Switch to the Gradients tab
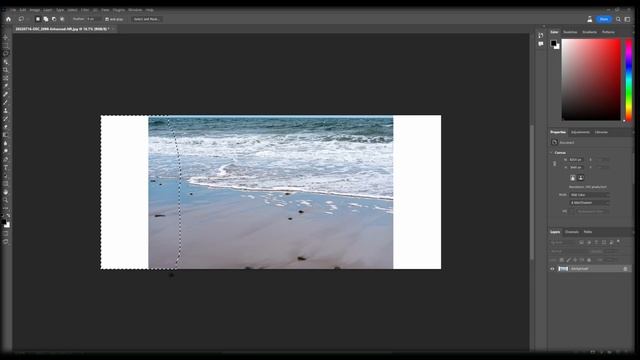640x360 pixels. click(x=589, y=32)
